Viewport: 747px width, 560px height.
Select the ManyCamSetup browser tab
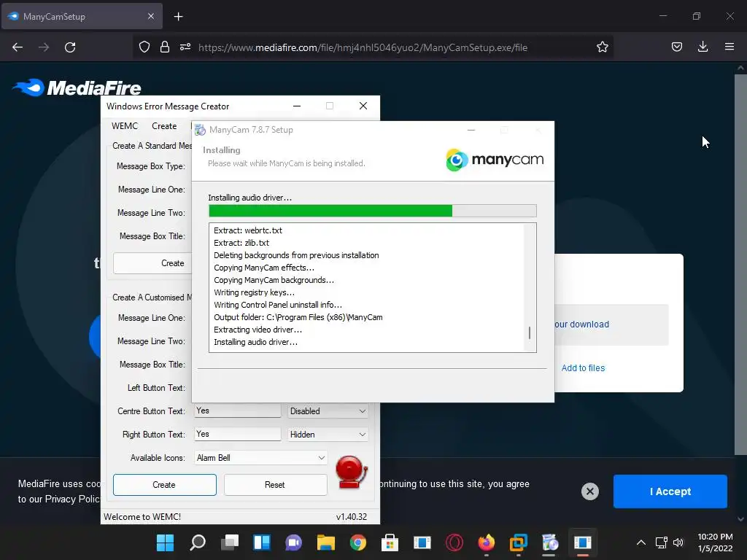(x=82, y=16)
